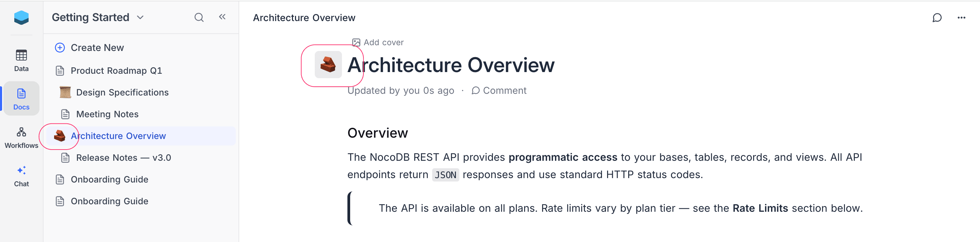
Task: Select the Docs tab in left rail
Action: (x=21, y=99)
